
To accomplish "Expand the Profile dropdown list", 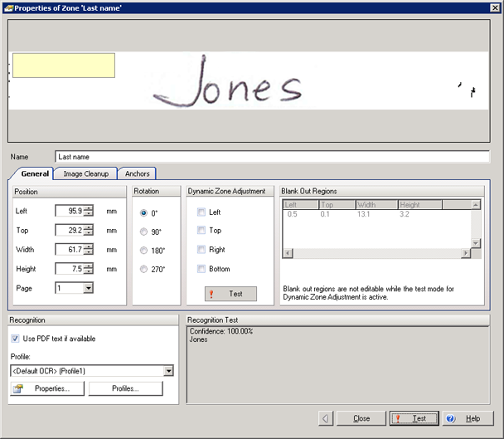I will (168, 371).
